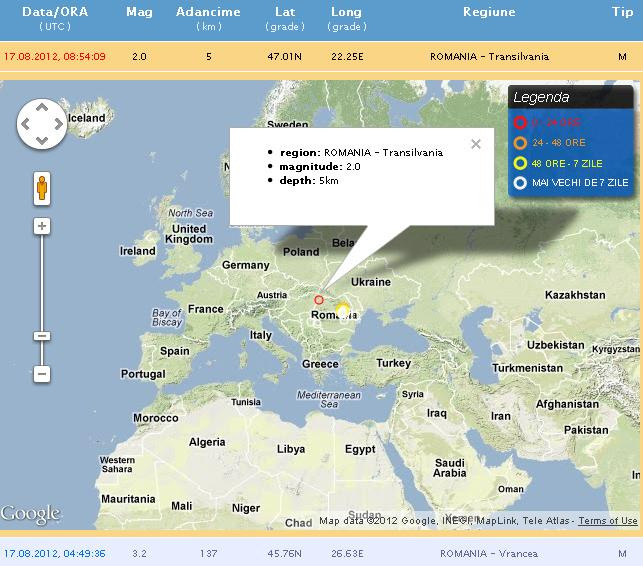Image resolution: width=643 pixels, height=566 pixels.
Task: Click the red earthquake marker in Transilvania
Action: pos(319,299)
